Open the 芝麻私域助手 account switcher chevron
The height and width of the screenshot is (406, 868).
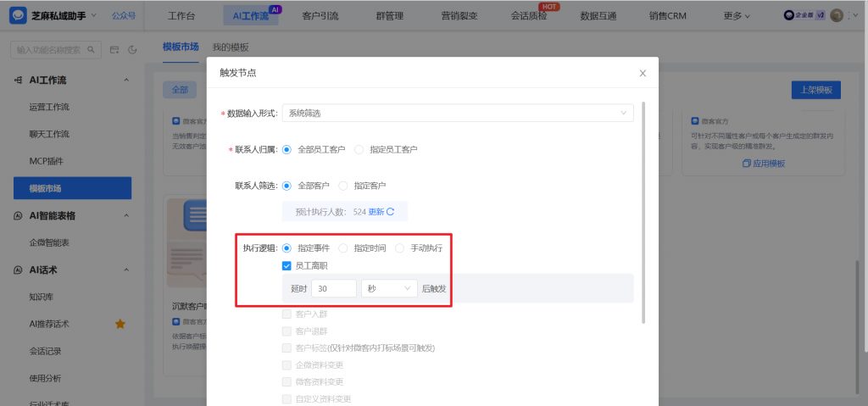pos(93,15)
